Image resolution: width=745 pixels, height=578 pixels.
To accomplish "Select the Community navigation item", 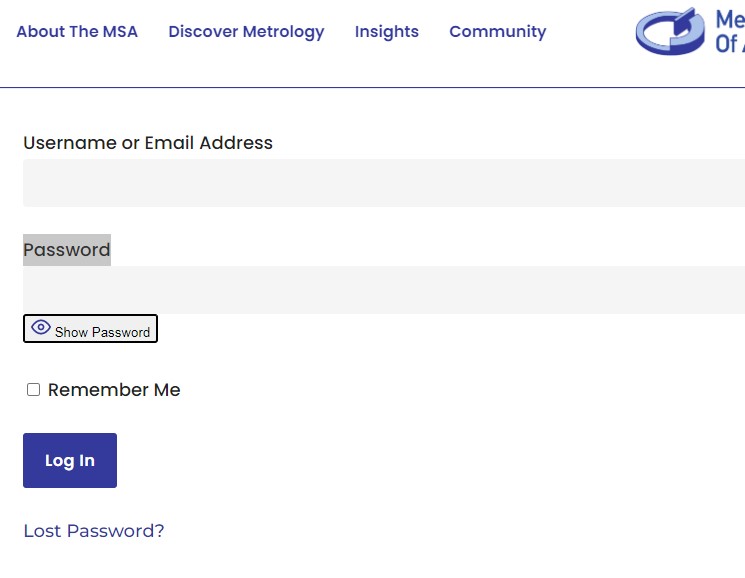I will point(497,32).
